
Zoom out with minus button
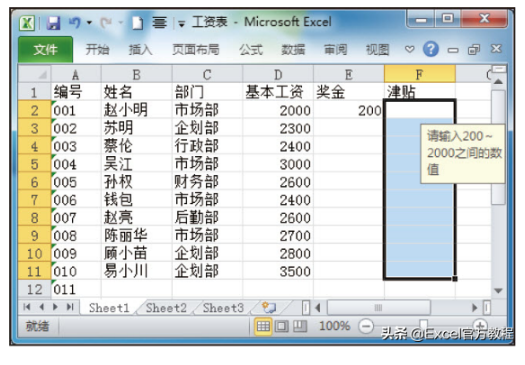[366, 326]
